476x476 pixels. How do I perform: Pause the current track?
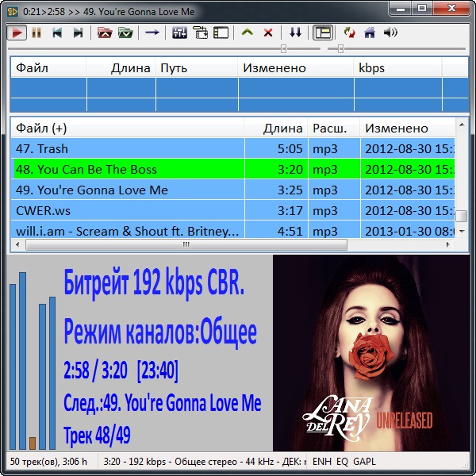pos(36,33)
